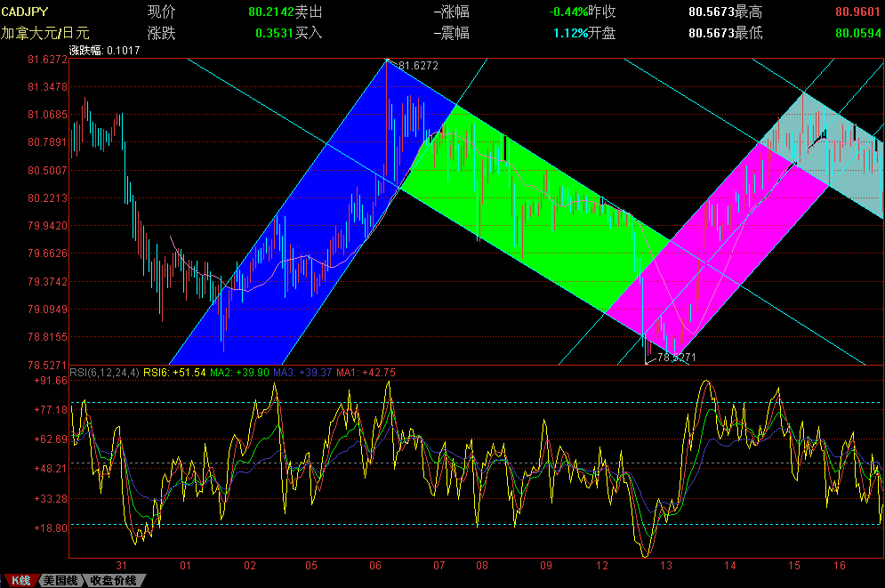Click date marker 13 on time axis
Viewport: 885px width, 588px height.
pos(666,566)
